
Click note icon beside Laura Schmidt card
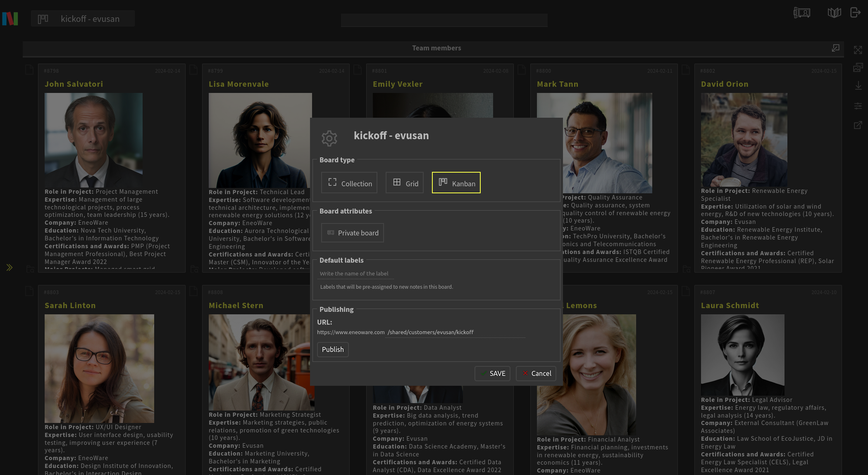[686, 291]
